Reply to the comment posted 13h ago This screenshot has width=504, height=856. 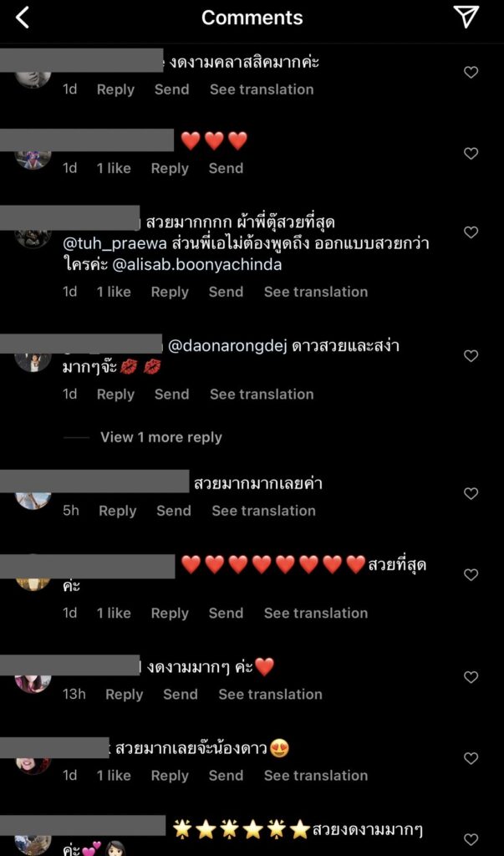(124, 695)
